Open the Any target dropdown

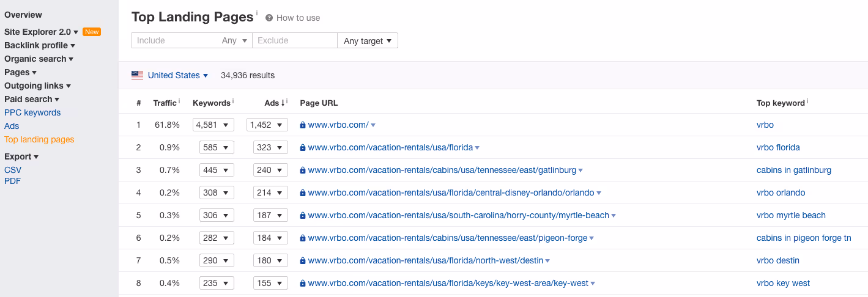[368, 41]
